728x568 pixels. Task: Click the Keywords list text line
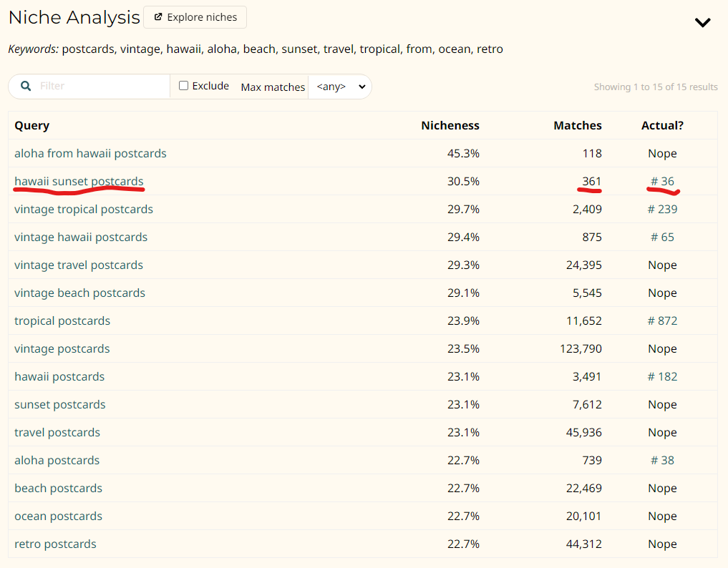point(256,49)
